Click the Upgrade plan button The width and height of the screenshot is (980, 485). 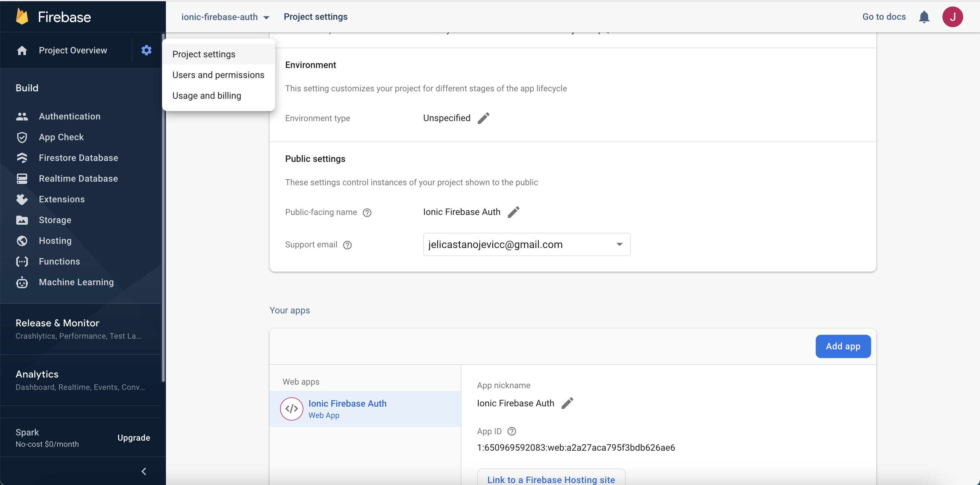[134, 438]
